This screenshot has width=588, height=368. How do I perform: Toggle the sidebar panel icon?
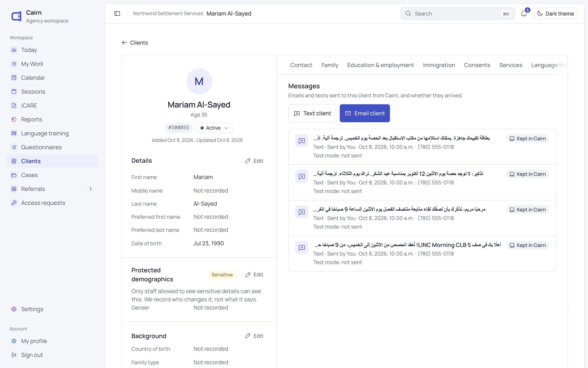pyautogui.click(x=117, y=14)
